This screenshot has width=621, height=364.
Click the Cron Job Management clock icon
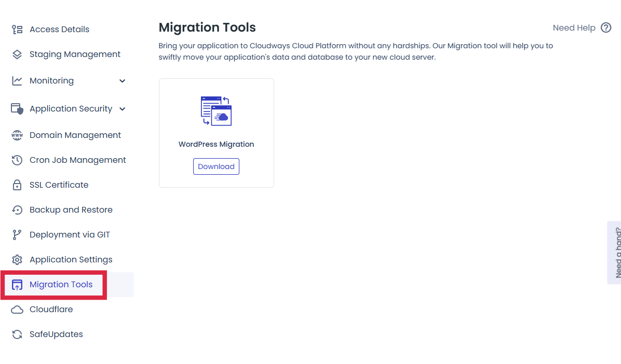17,160
